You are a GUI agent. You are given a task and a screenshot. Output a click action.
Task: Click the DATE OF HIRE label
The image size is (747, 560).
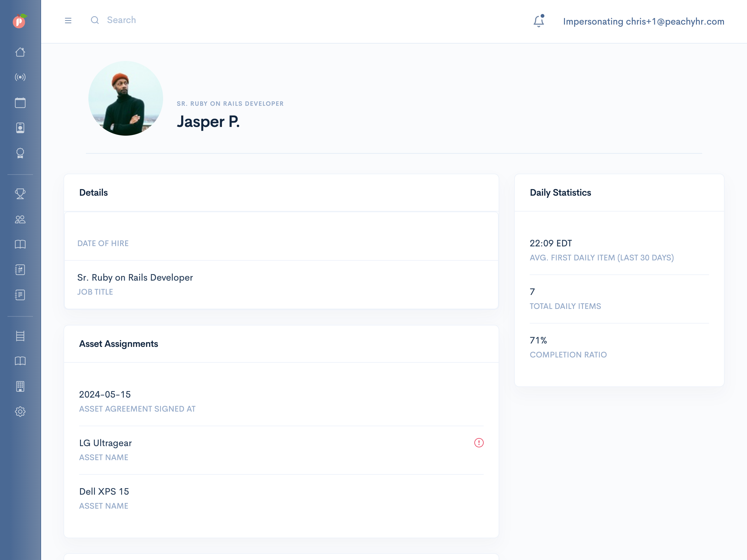click(103, 243)
